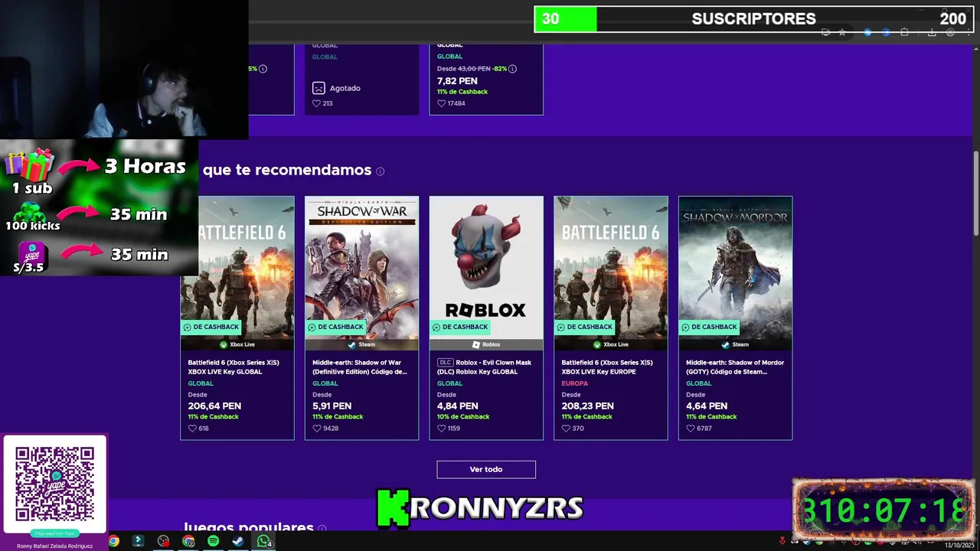980x551 pixels.
Task: Open OBS recording app in taskbar
Action: point(163,541)
